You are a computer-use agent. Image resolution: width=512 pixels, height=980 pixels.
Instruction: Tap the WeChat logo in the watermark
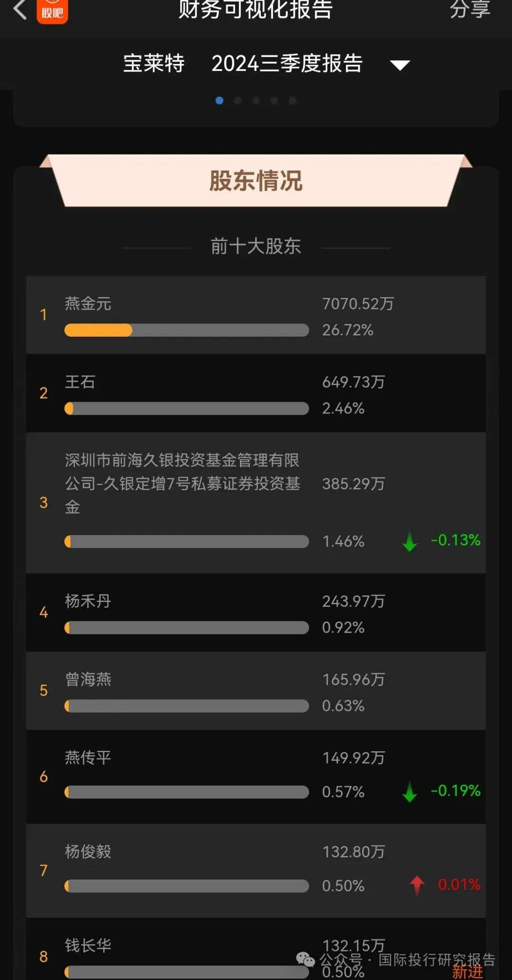coord(305,960)
